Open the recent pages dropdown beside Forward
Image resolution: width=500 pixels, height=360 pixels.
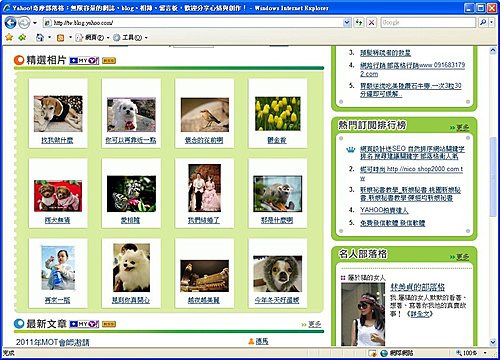[35, 23]
